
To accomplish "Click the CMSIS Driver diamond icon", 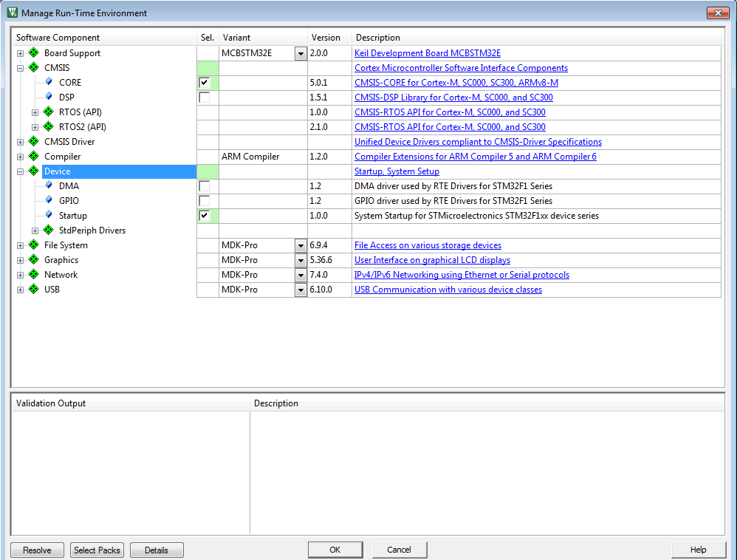I will coord(33,141).
